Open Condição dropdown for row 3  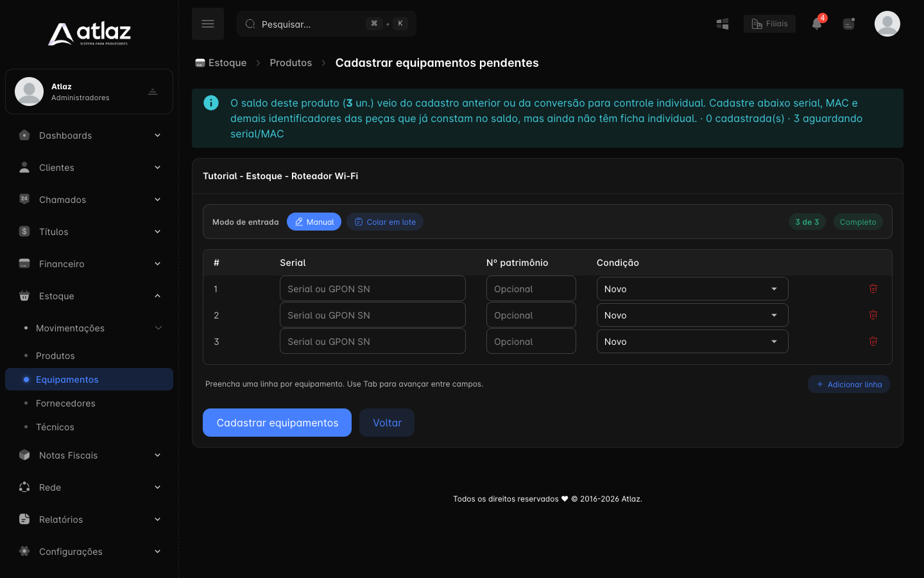(x=692, y=342)
